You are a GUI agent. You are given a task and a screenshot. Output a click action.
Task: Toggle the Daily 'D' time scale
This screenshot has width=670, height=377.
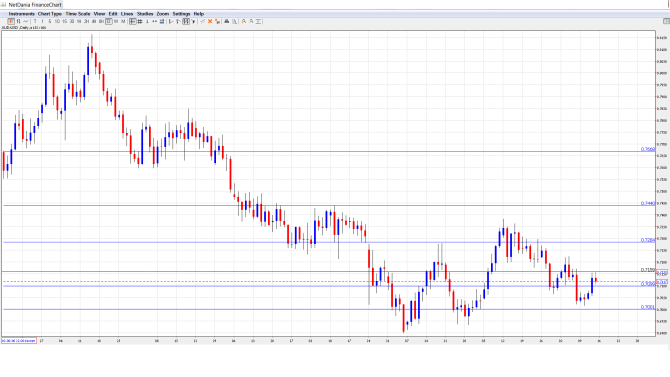pyautogui.click(x=109, y=21)
